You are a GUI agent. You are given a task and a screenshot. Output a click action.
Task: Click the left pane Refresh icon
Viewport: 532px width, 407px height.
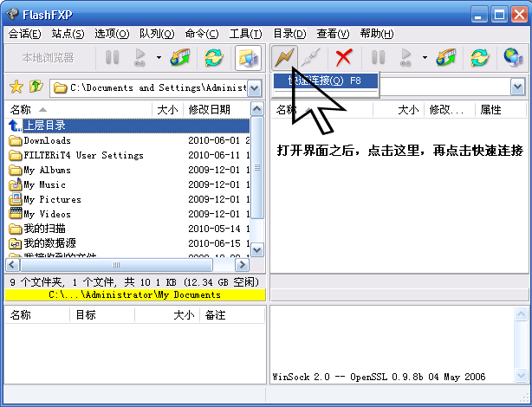(x=214, y=57)
